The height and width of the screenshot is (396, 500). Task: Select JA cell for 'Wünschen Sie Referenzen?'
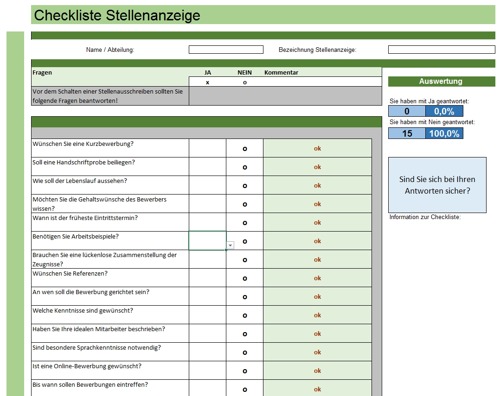click(x=208, y=278)
